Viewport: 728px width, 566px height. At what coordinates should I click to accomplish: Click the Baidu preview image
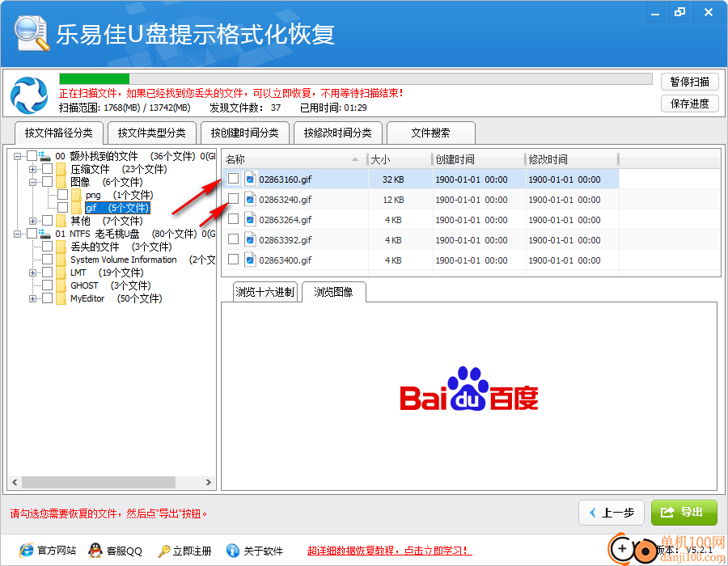(469, 389)
